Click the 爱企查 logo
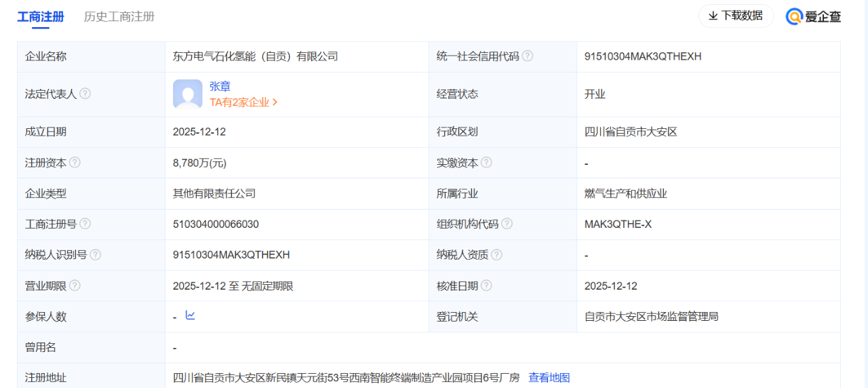868x388 pixels. click(x=813, y=16)
